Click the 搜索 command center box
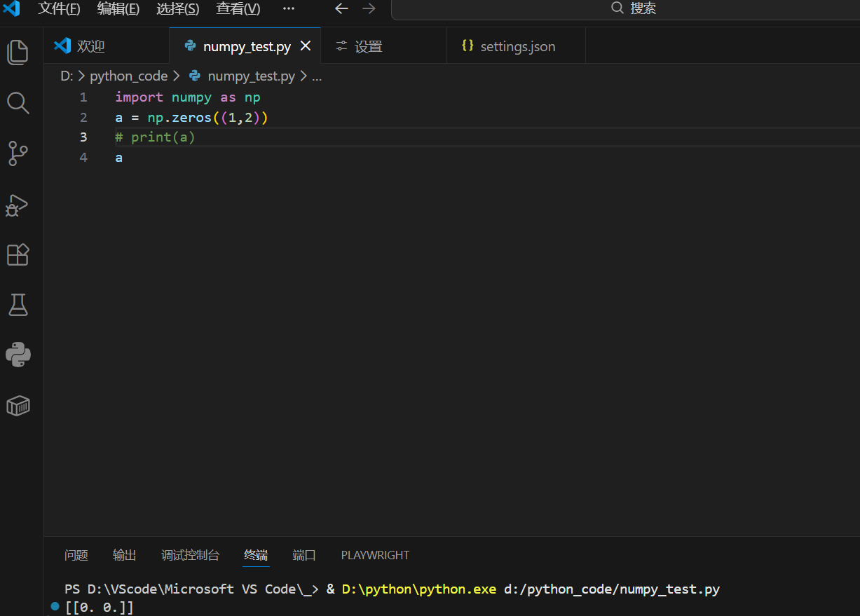Image resolution: width=860 pixels, height=616 pixels. tap(625, 9)
